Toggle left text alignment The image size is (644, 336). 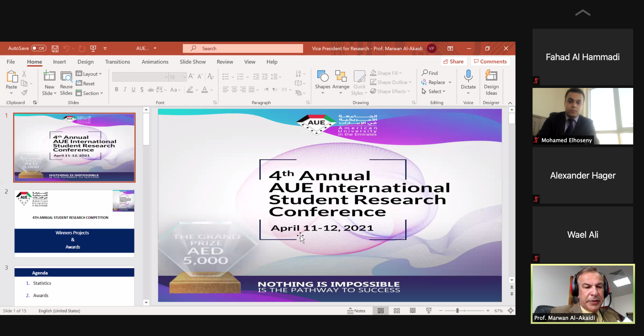click(225, 89)
